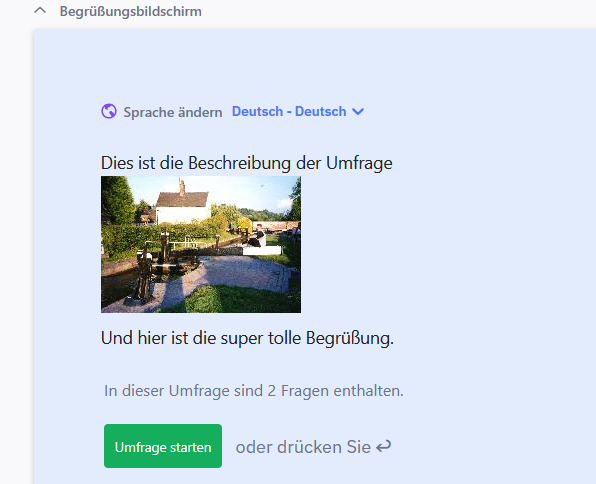
Task: Click the white cottage in the photo
Action: pyautogui.click(x=182, y=207)
